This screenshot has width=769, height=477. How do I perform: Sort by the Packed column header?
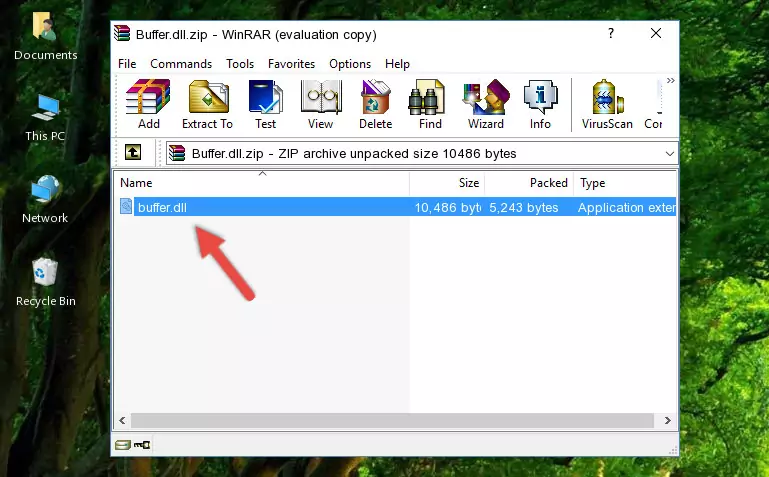(x=529, y=183)
